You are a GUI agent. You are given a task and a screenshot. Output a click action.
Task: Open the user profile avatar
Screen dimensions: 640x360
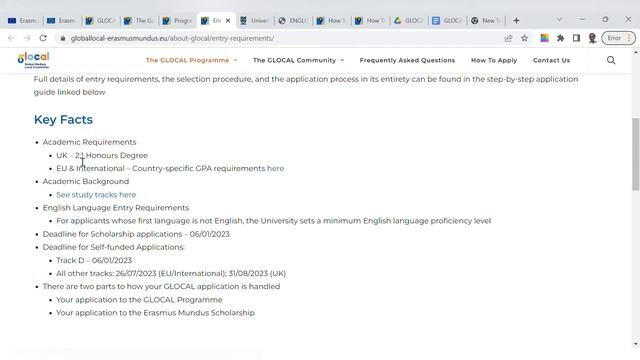(x=592, y=38)
